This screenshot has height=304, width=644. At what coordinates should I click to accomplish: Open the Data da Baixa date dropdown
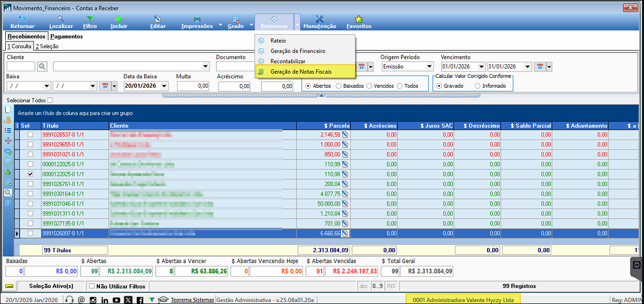point(165,86)
